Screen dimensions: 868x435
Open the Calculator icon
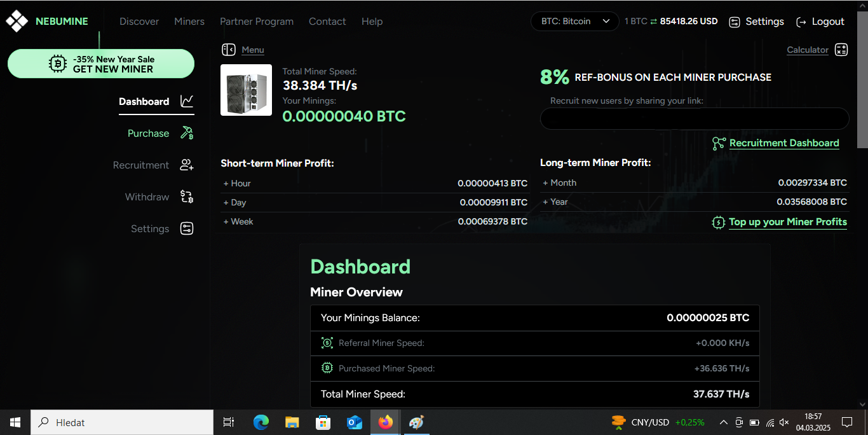[841, 50]
